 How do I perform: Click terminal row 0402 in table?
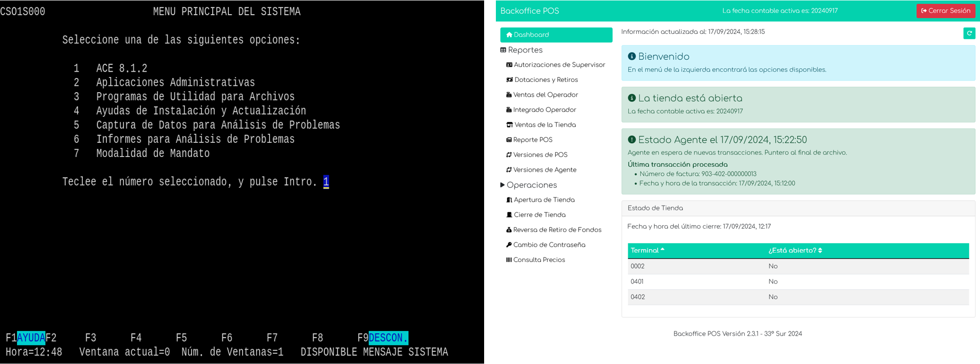798,297
